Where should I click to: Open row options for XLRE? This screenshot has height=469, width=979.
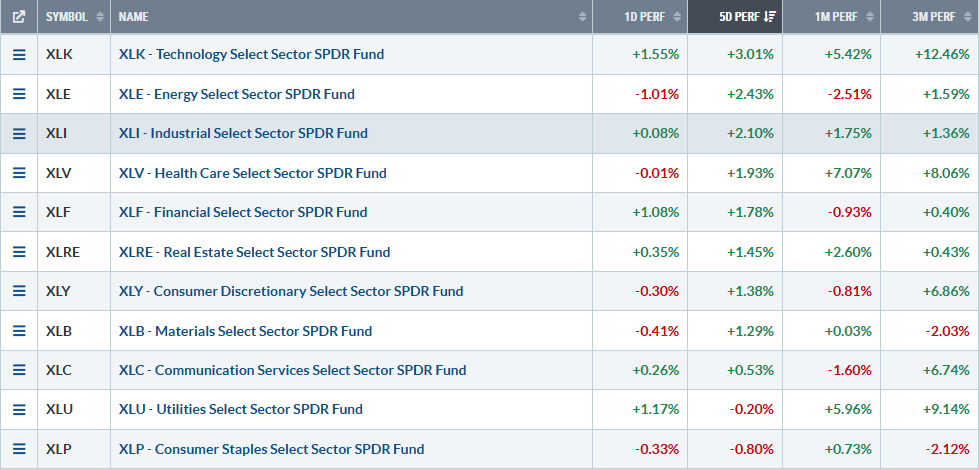coord(19,252)
